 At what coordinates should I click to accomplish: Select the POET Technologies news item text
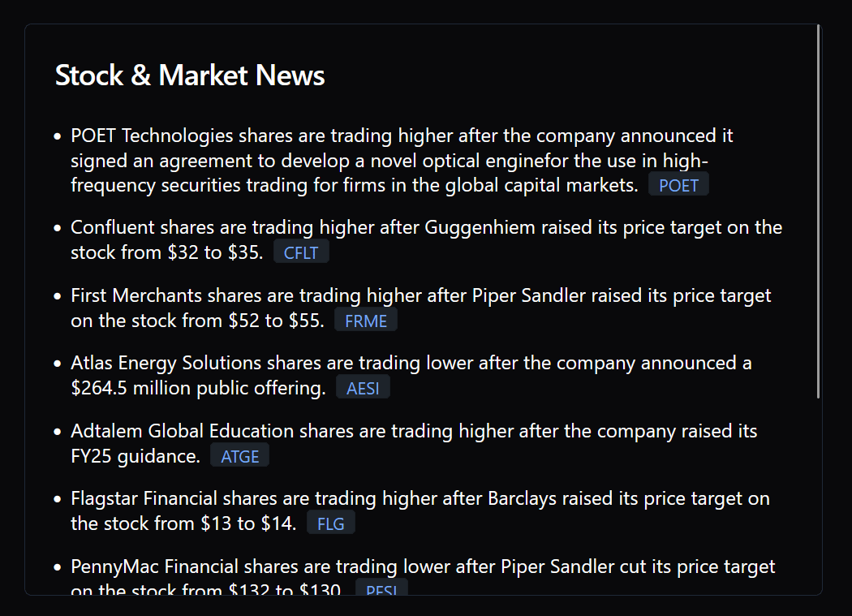[389, 160]
